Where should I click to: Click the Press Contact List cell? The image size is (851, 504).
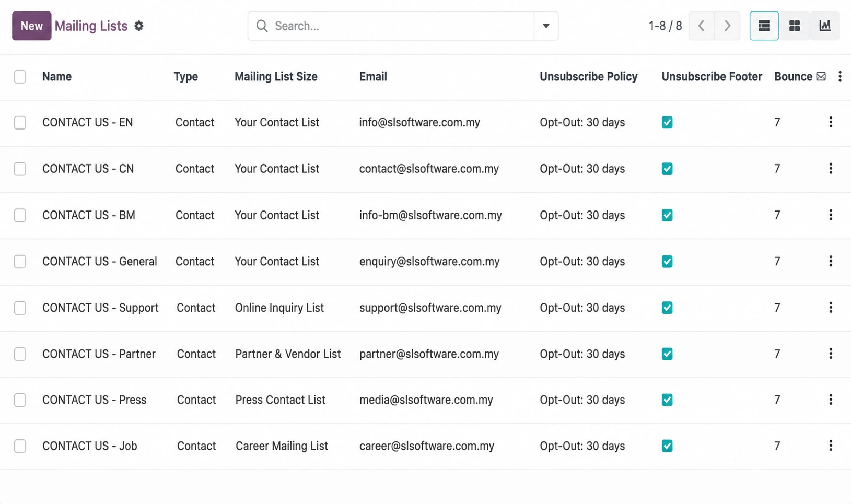click(281, 400)
